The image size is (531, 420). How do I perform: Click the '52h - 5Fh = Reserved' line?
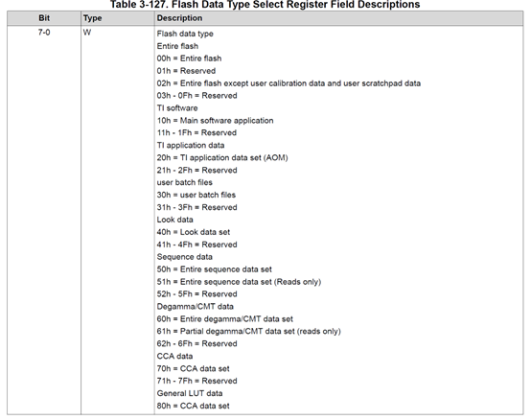(x=196, y=294)
